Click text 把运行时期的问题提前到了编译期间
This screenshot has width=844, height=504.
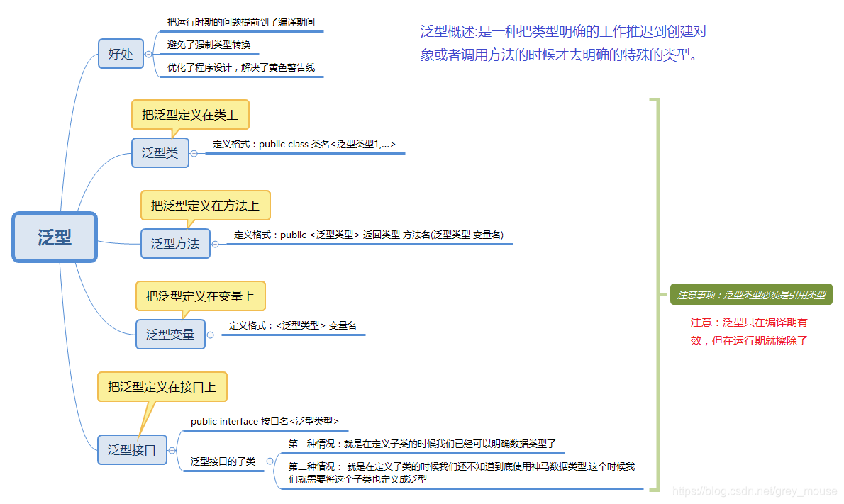[x=240, y=22]
